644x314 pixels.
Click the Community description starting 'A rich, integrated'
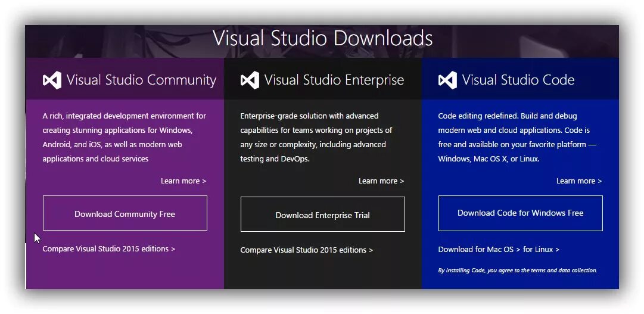(125, 137)
